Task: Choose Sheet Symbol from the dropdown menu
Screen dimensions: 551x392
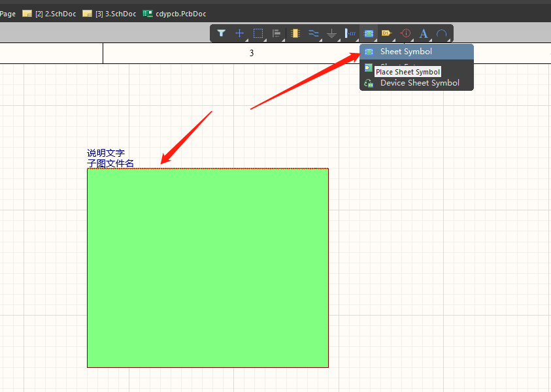Action: click(x=417, y=52)
